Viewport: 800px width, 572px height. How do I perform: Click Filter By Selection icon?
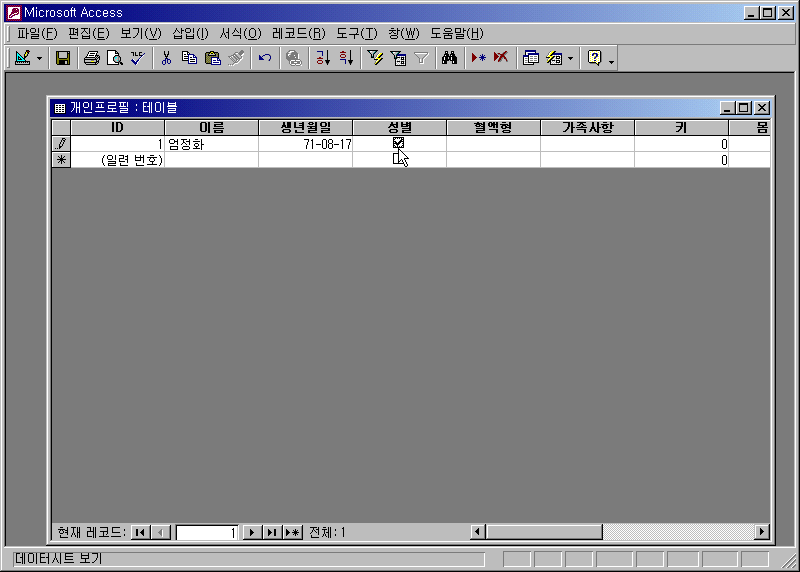pos(375,58)
